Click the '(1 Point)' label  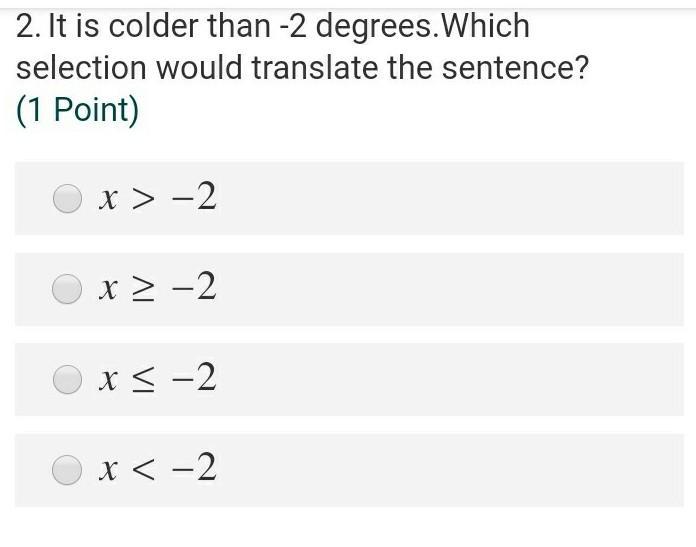(78, 110)
